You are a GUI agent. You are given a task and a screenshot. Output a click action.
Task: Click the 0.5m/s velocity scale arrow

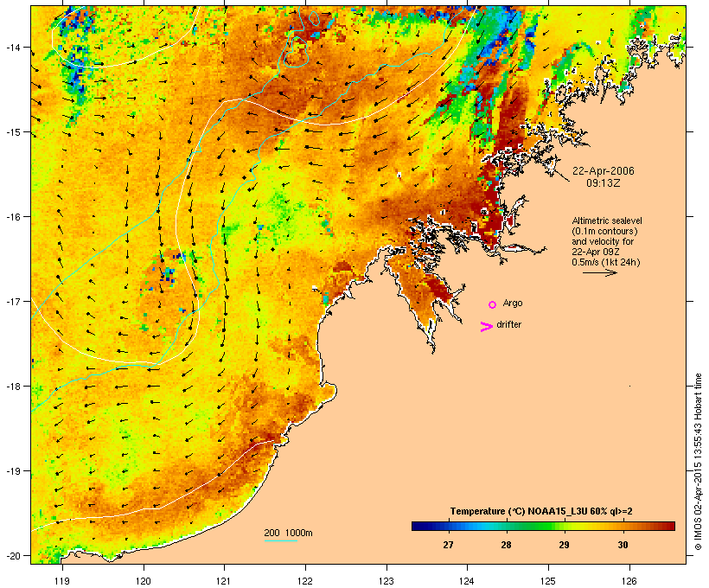(x=599, y=272)
